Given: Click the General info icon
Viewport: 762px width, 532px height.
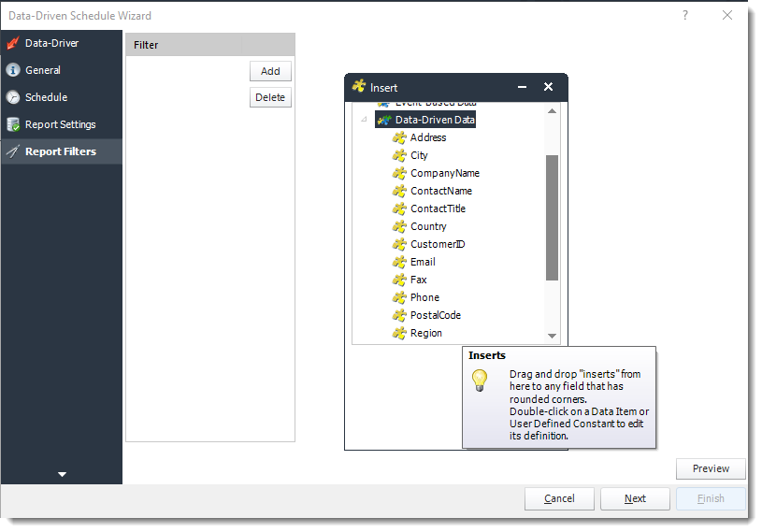Looking at the screenshot, I should click(13, 70).
